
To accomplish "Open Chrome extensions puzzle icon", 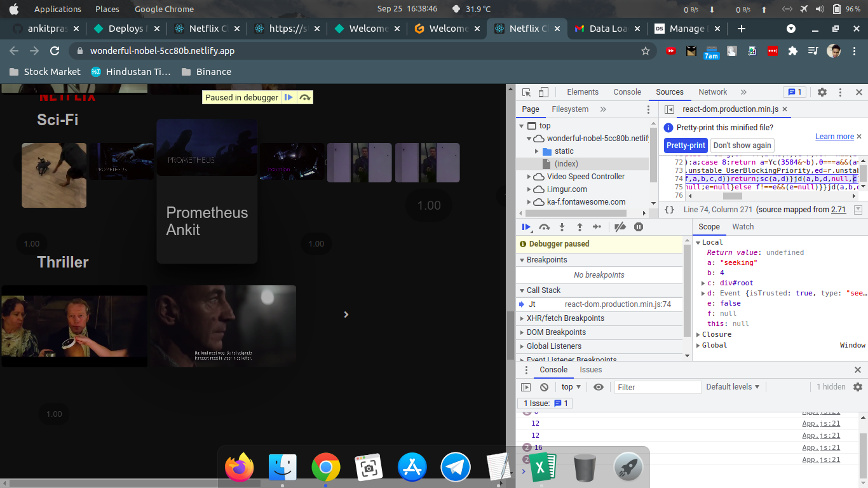I will tap(792, 51).
